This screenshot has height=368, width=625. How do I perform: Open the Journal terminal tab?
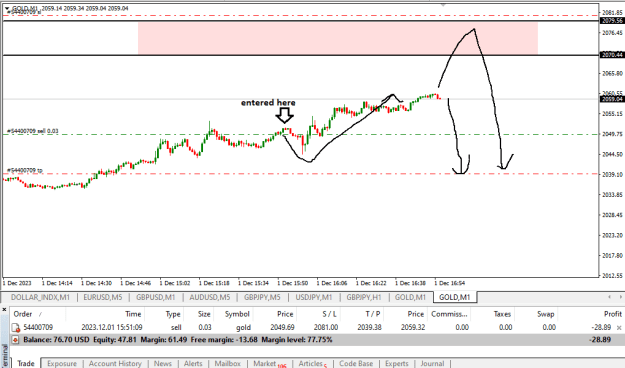(432, 363)
